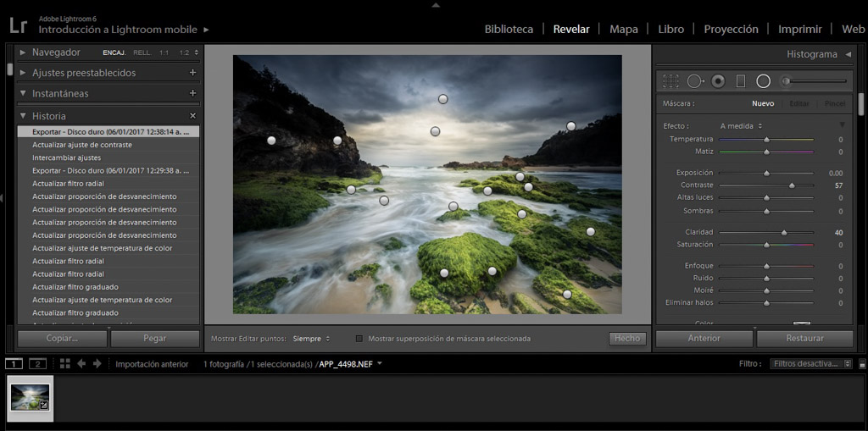Select the Crop Overlay tool
The height and width of the screenshot is (431, 868).
(x=670, y=81)
